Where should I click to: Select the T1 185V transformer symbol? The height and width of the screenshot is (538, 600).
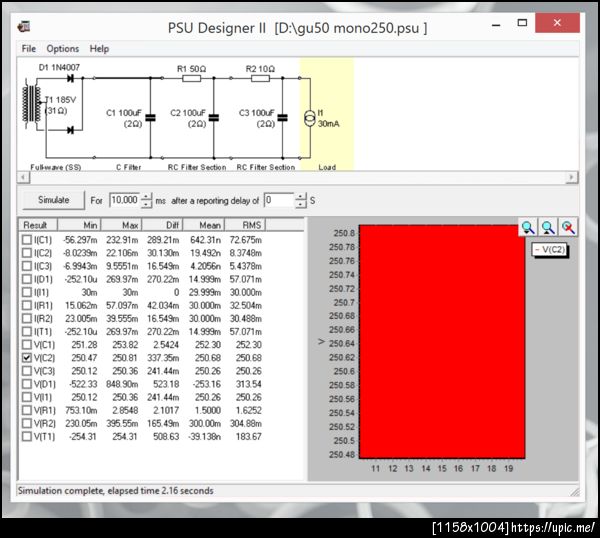tap(32, 104)
